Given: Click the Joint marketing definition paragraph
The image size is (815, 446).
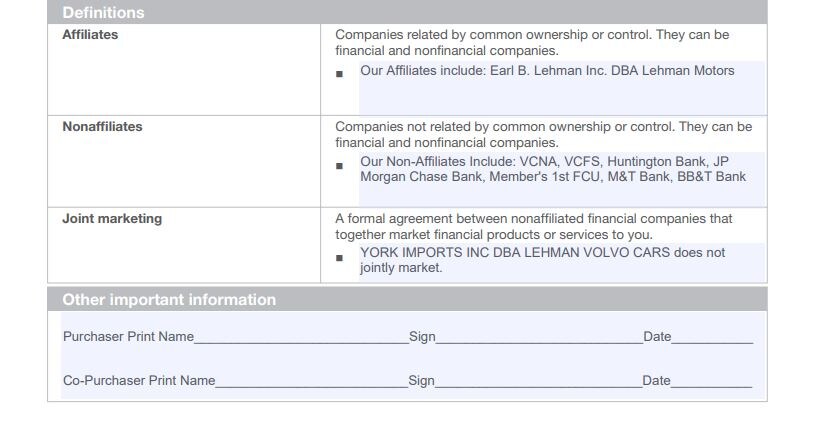Looking at the screenshot, I should pos(534,227).
